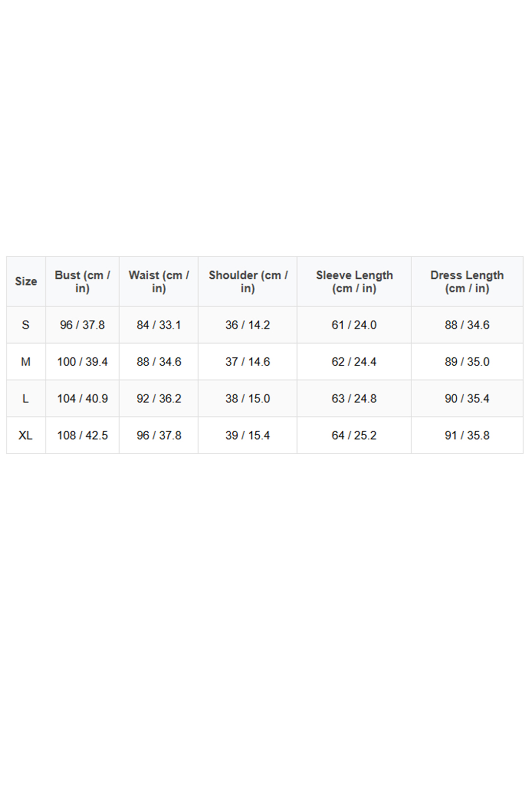The height and width of the screenshot is (798, 532).
Task: Select the S size row label
Action: point(26,325)
